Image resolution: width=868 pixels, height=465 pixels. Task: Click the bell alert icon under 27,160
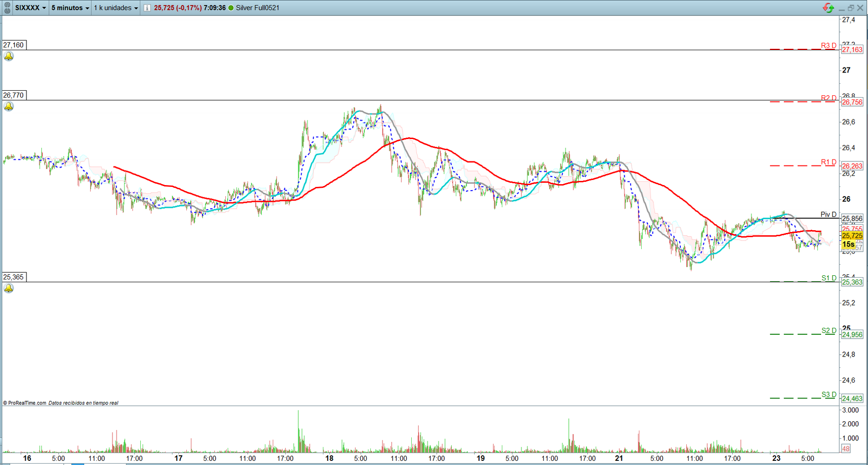pos(9,56)
